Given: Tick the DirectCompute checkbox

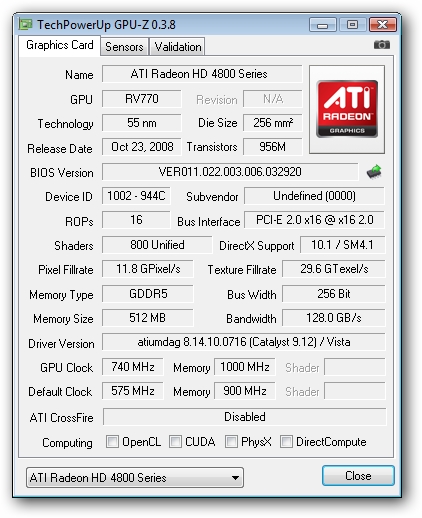Looking at the screenshot, I should 286,442.
